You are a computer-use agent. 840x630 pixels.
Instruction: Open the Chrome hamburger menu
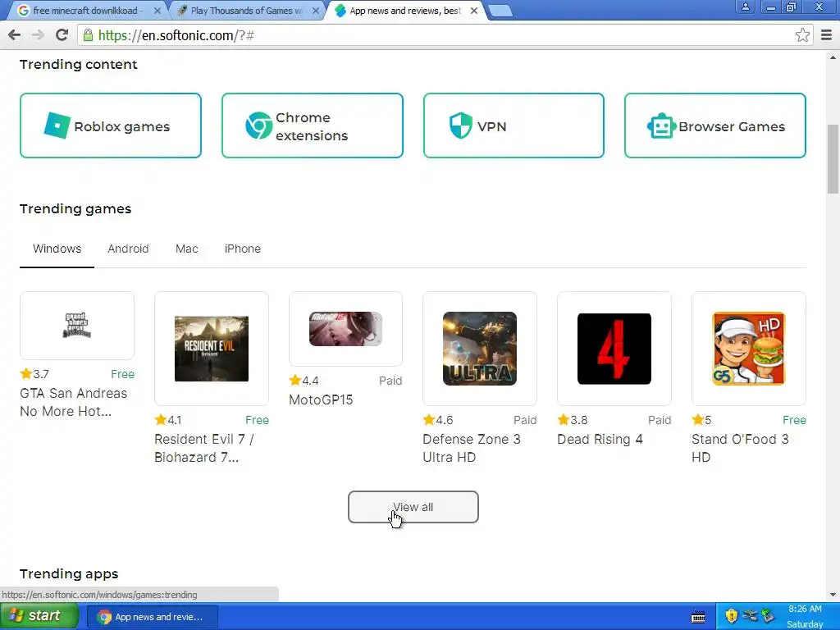click(826, 35)
